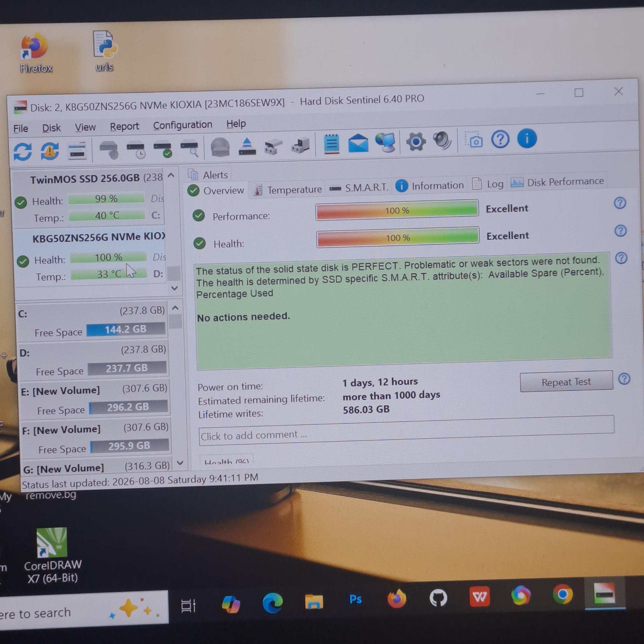Screen dimensions: 644x644
Task: Switch to the Temperature tab
Action: [287, 189]
